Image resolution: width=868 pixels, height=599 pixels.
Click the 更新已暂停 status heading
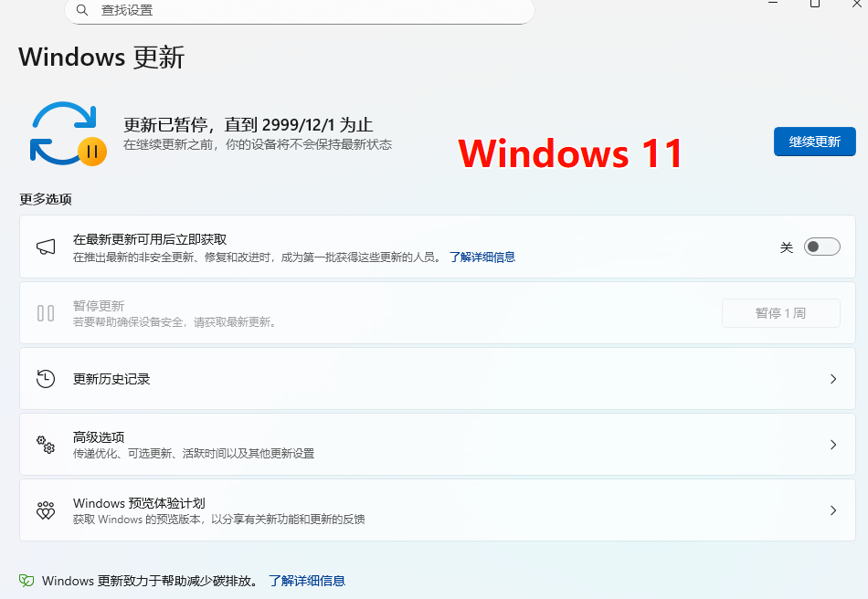point(248,125)
